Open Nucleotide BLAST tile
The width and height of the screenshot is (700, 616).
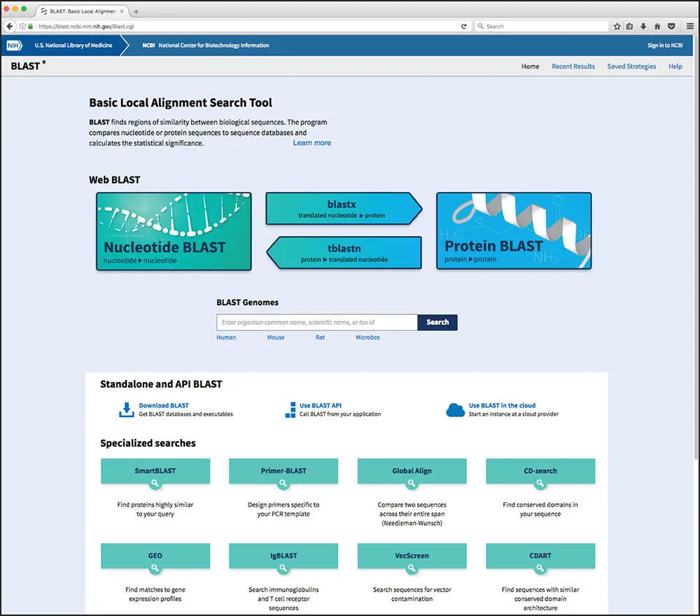click(174, 231)
